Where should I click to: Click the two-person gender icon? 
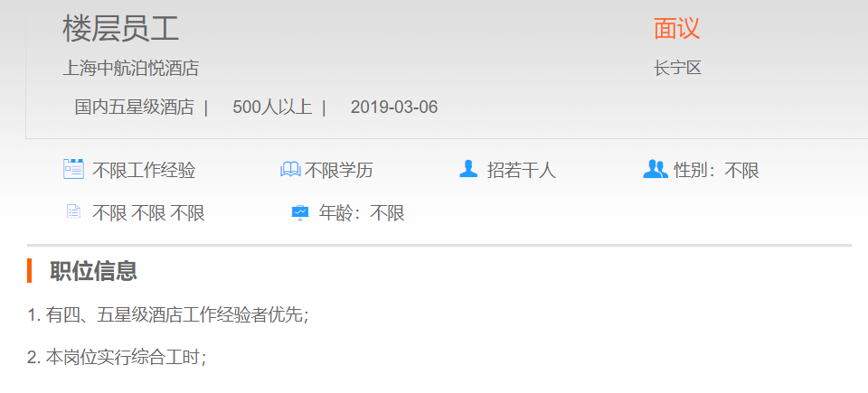coord(656,169)
